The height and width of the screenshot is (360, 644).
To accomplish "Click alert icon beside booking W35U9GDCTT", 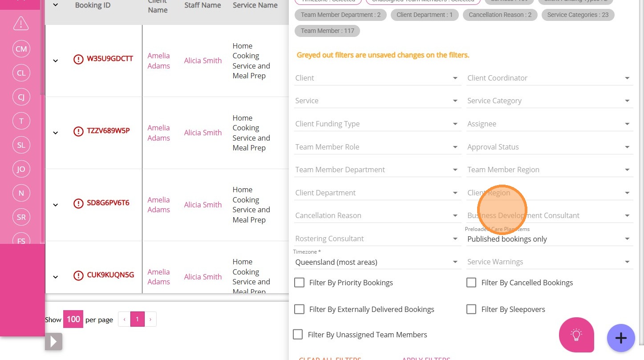I will pyautogui.click(x=78, y=59).
